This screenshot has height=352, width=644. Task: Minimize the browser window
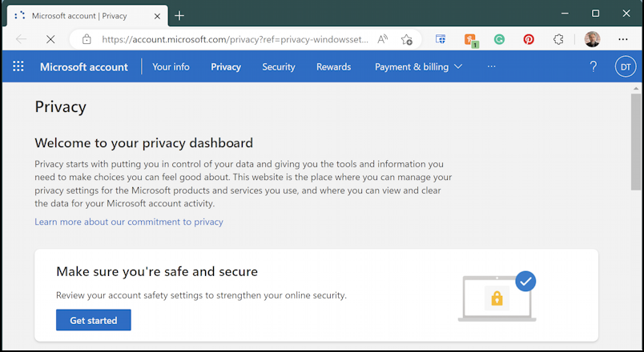[x=566, y=13]
